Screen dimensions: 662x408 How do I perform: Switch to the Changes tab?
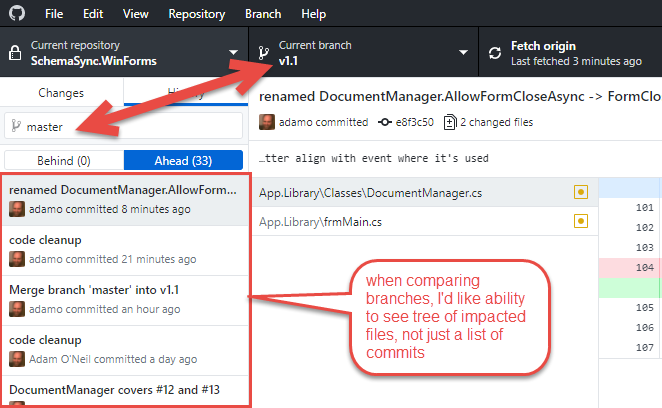[61, 92]
